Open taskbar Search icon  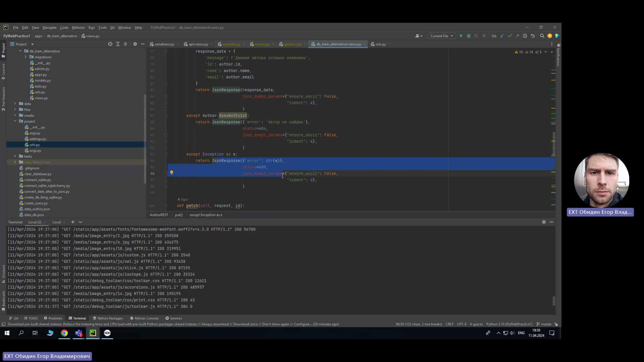click(x=21, y=333)
